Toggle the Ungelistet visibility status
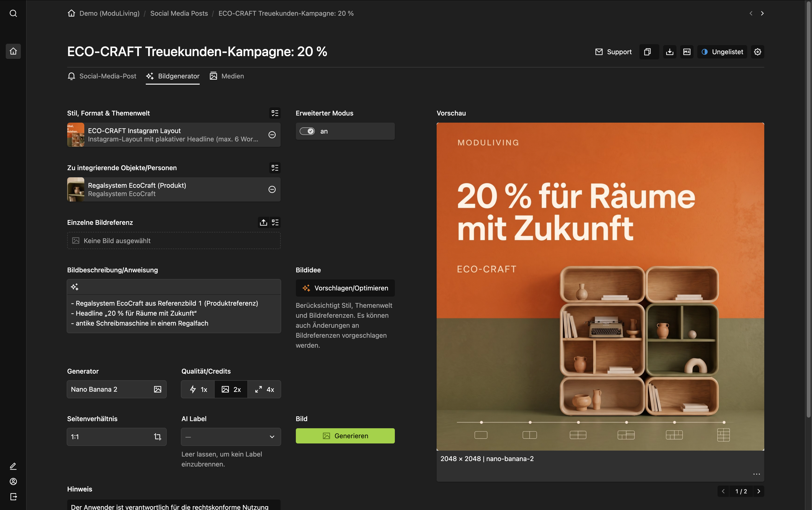 click(722, 52)
